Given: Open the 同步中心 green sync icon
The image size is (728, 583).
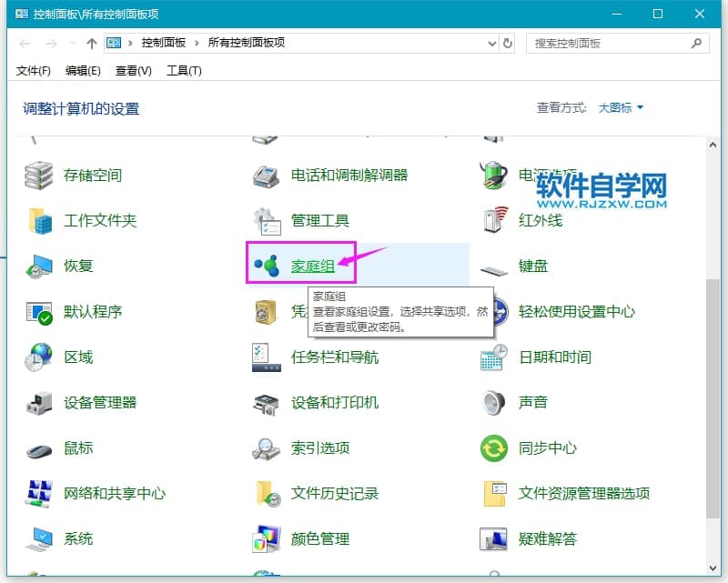Looking at the screenshot, I should coord(493,447).
